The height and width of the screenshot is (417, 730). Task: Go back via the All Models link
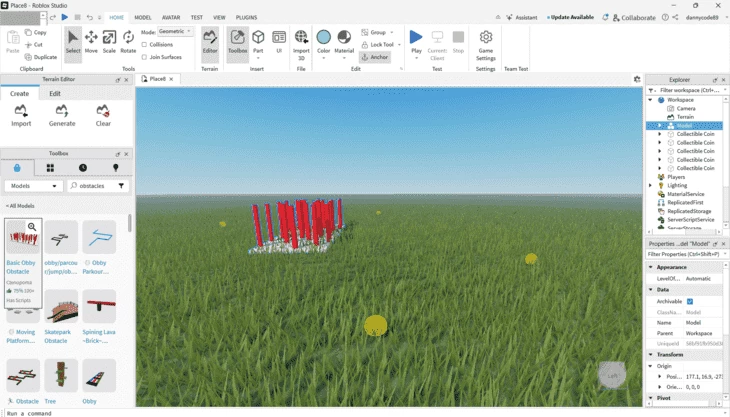[x=20, y=206]
